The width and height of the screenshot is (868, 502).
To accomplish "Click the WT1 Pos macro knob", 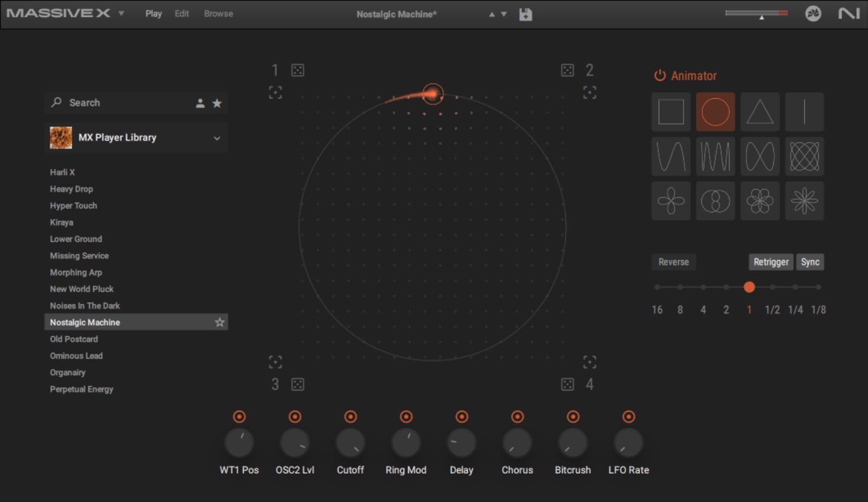I will click(x=239, y=443).
